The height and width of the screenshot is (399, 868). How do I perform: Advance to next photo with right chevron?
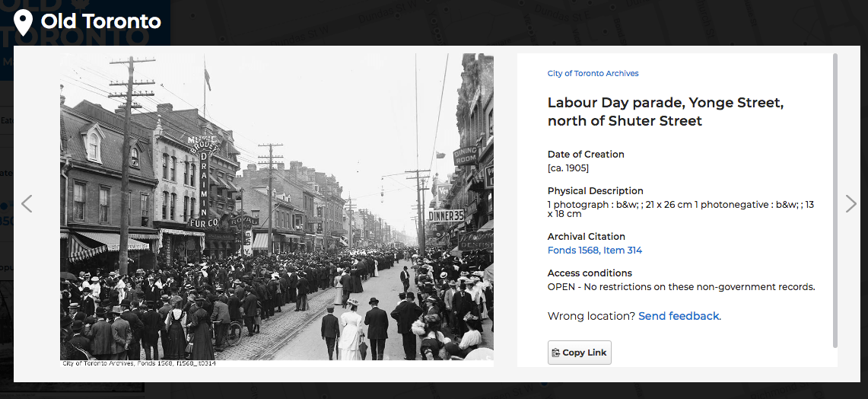851,203
